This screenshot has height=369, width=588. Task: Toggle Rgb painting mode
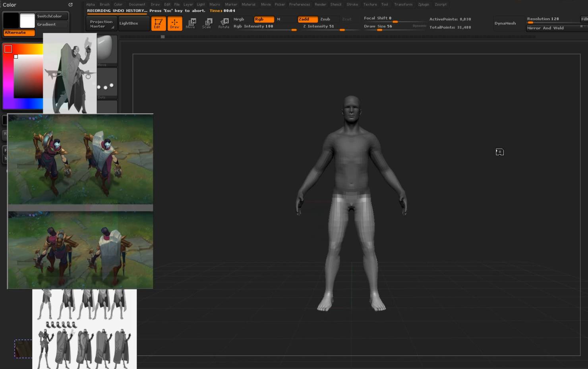pos(264,19)
